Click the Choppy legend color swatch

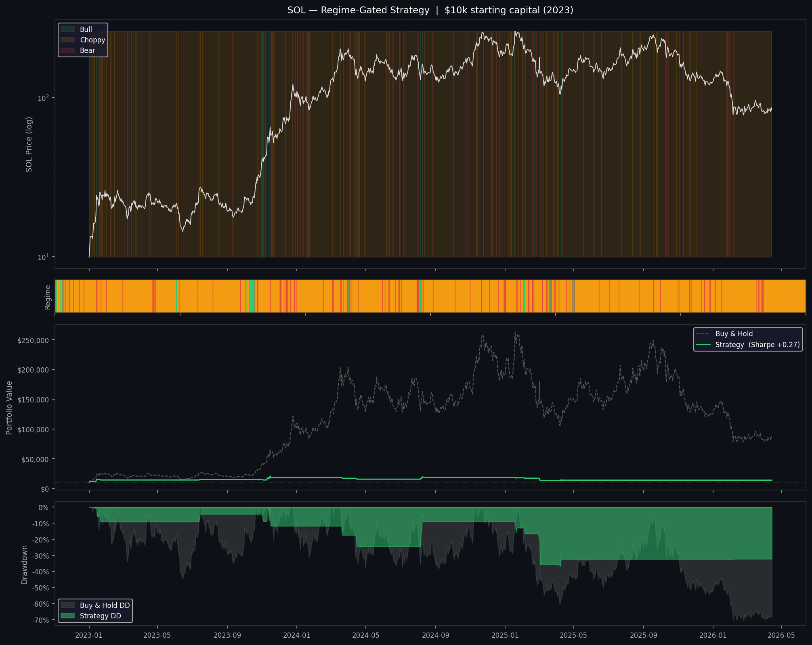click(67, 40)
